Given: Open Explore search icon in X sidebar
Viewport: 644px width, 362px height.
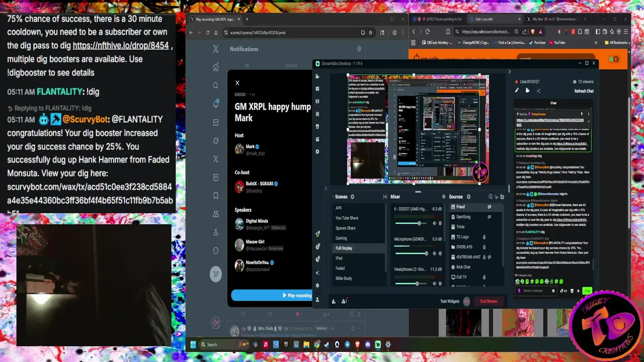Looking at the screenshot, I should coord(216,85).
